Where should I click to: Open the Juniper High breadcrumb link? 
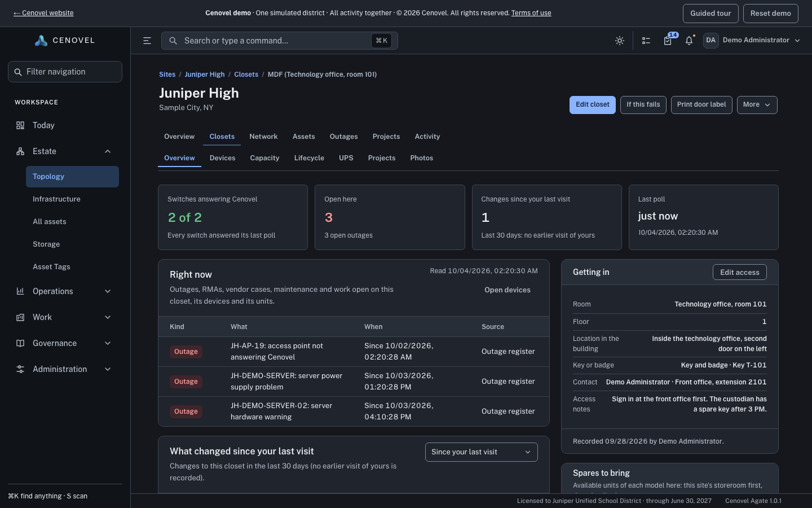205,75
